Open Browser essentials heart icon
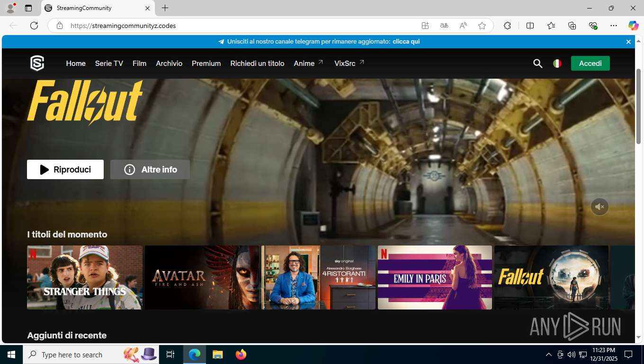Screen dimensions: 644x364 click(593, 26)
